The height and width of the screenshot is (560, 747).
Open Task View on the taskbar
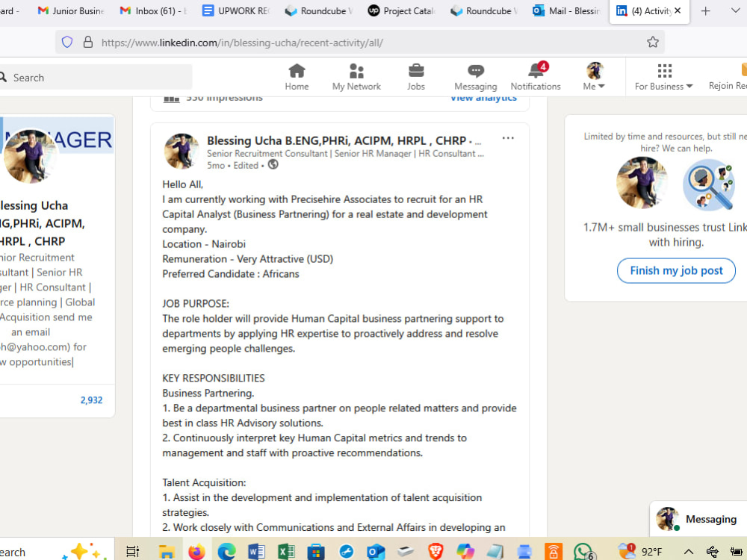pyautogui.click(x=132, y=552)
